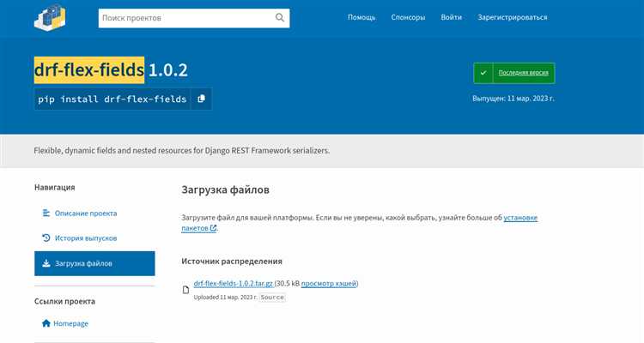Download drf-flex-fields-1.0.2.tar.gz file

tap(234, 284)
